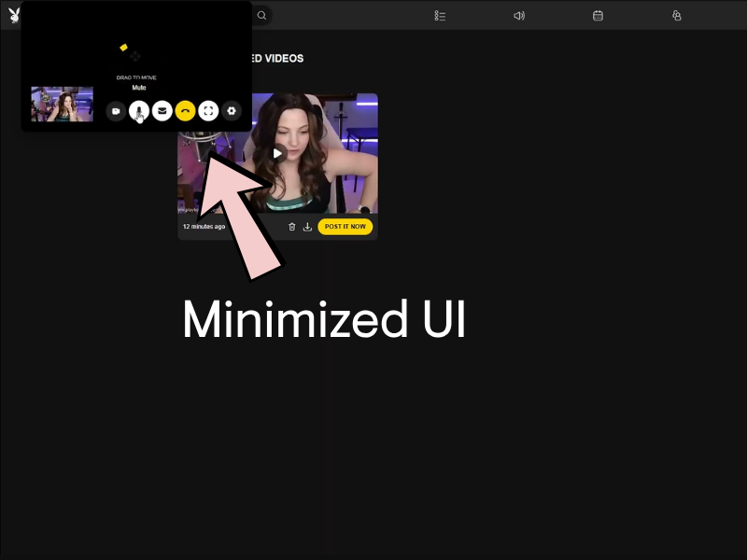Click the POST IT NOW button

point(345,227)
